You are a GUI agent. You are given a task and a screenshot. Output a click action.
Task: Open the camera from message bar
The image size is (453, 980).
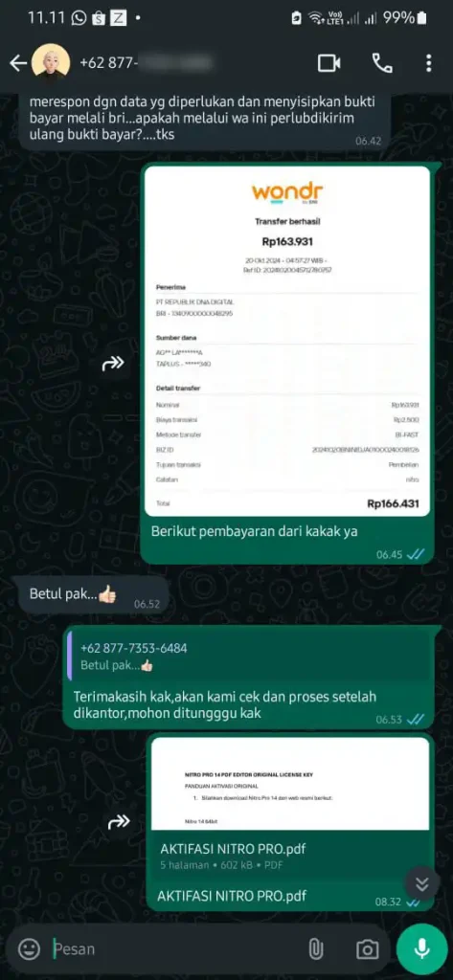(367, 949)
